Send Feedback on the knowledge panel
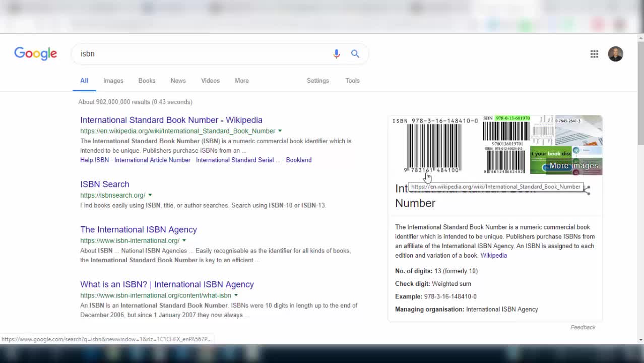This screenshot has height=363, width=644. 583,327
